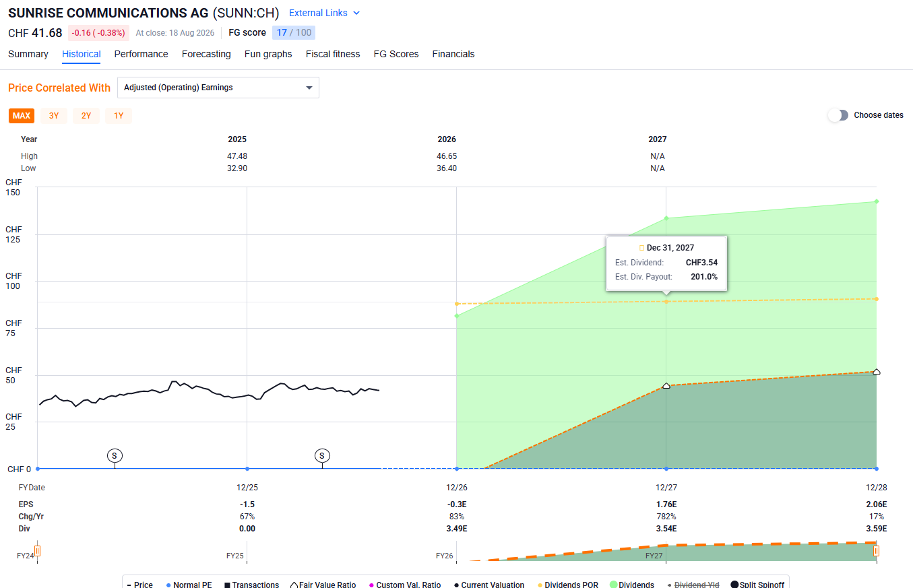Click the MAX range button

coord(22,116)
